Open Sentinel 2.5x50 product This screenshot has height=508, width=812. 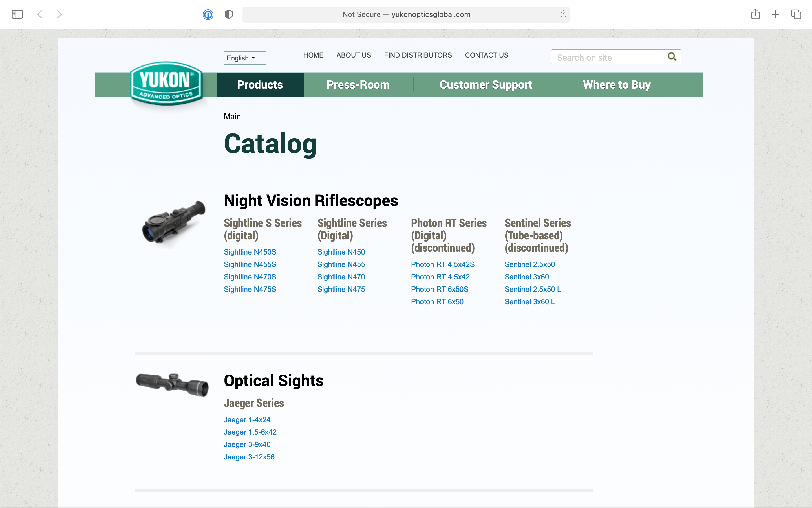(530, 264)
